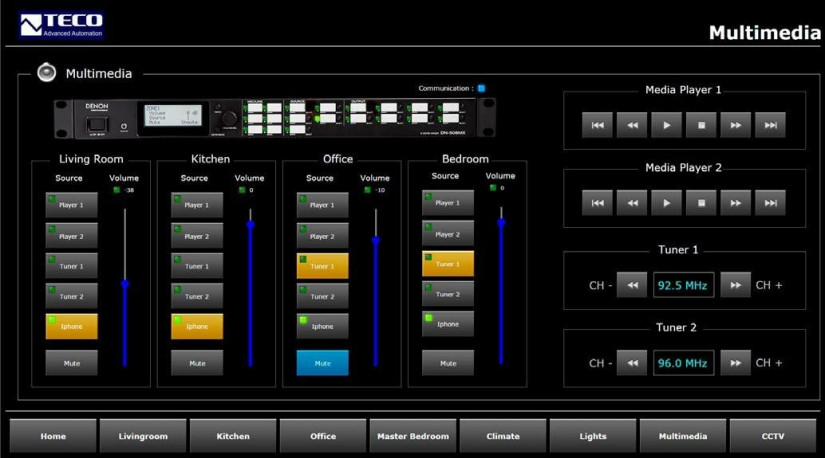Toggle Mute for the Office zone
The width and height of the screenshot is (825, 458).
click(322, 363)
